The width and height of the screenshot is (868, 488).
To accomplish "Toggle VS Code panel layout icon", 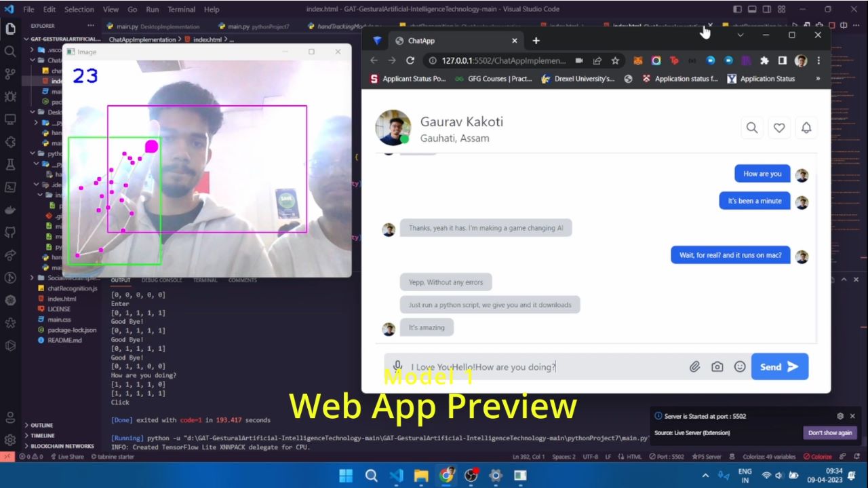I will click(752, 10).
